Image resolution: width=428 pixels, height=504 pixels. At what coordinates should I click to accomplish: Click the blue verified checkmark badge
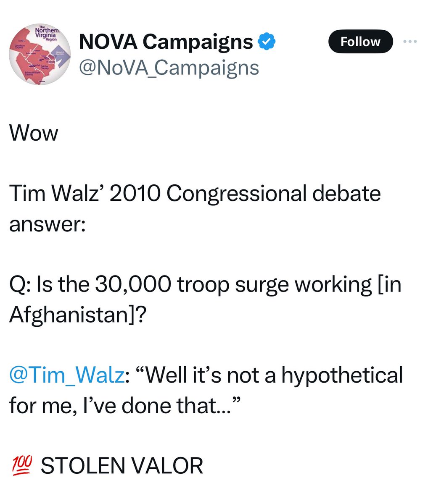pos(267,42)
